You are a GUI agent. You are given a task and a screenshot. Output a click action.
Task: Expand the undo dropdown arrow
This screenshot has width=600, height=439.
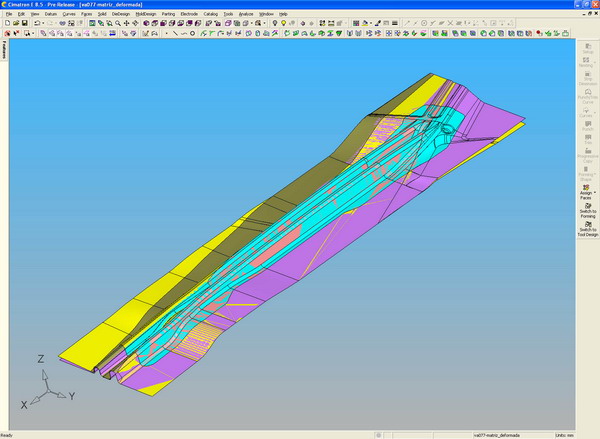pyautogui.click(x=43, y=22)
